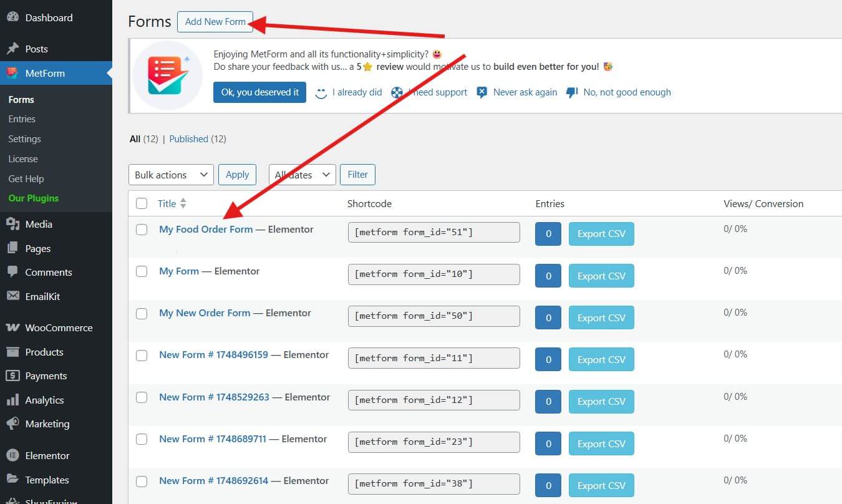Click the I already did link

[357, 92]
